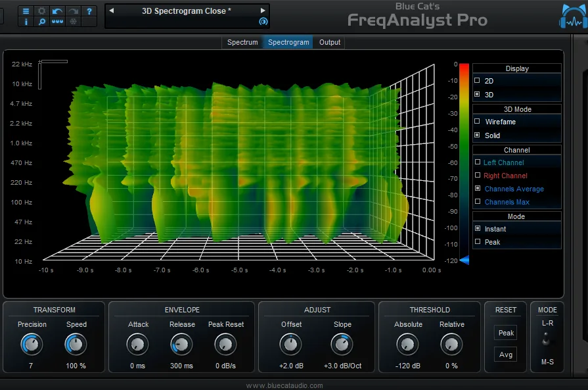Click the Attack knob
This screenshot has width=588, height=390.
pyautogui.click(x=137, y=345)
